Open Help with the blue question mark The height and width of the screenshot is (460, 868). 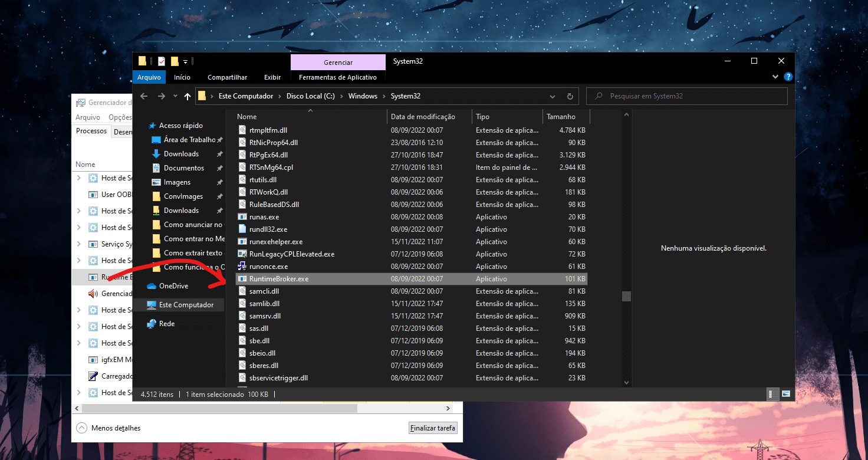[x=788, y=77]
